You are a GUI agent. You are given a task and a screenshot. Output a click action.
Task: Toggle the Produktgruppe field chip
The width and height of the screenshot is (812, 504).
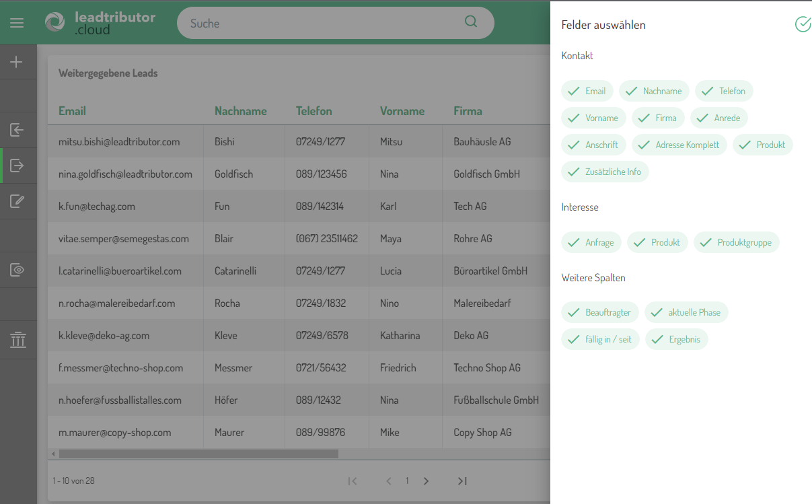coord(737,242)
